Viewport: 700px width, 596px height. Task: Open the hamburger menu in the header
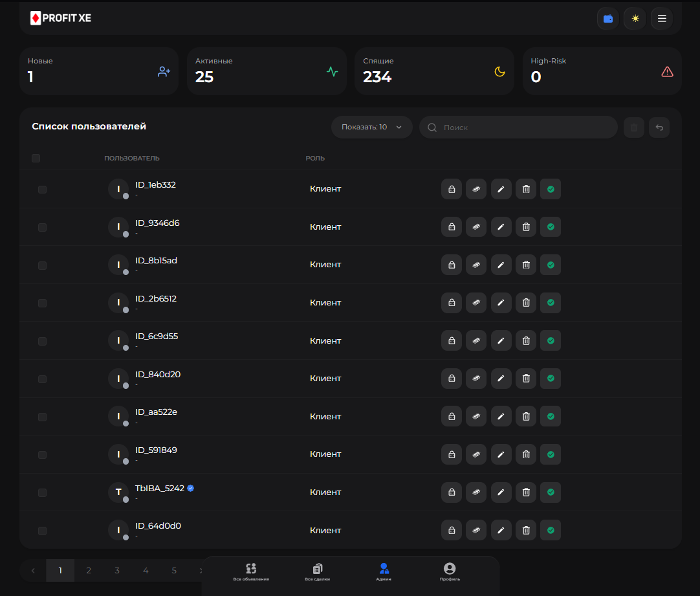coord(661,19)
